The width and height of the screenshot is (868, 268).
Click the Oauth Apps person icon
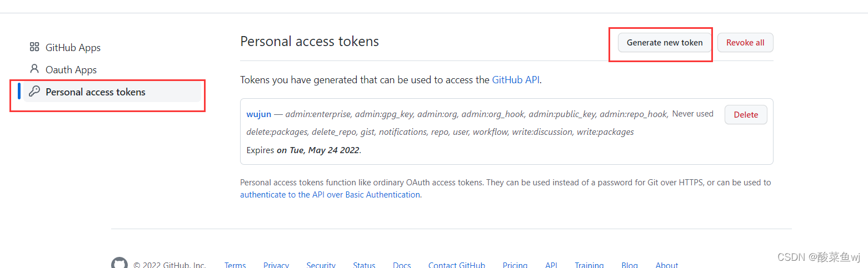[x=34, y=69]
